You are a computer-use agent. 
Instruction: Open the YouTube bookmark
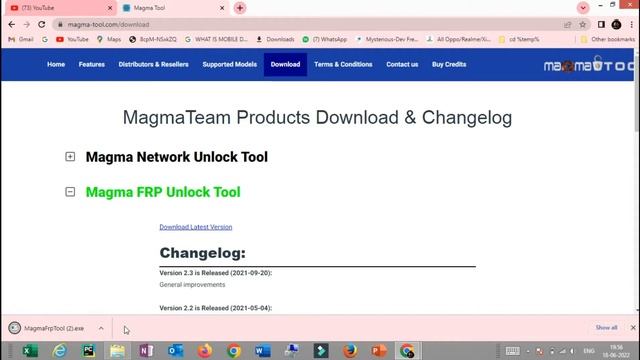tap(72, 39)
